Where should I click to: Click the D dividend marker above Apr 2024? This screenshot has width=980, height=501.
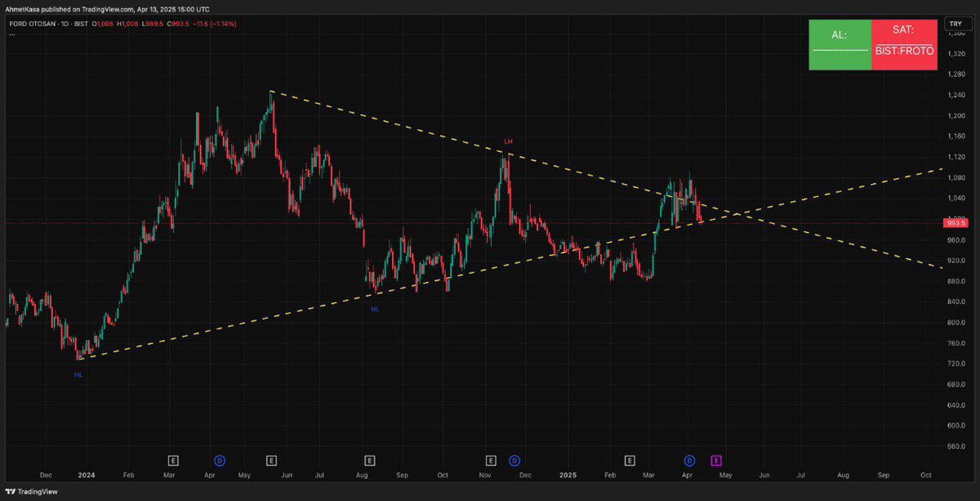pyautogui.click(x=219, y=461)
